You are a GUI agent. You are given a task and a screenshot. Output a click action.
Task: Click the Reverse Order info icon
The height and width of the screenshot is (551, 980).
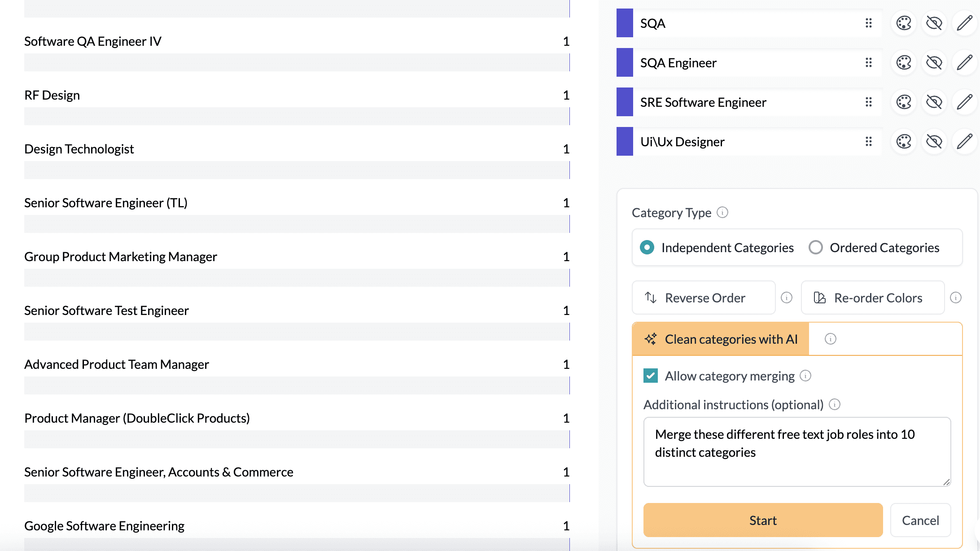point(787,297)
